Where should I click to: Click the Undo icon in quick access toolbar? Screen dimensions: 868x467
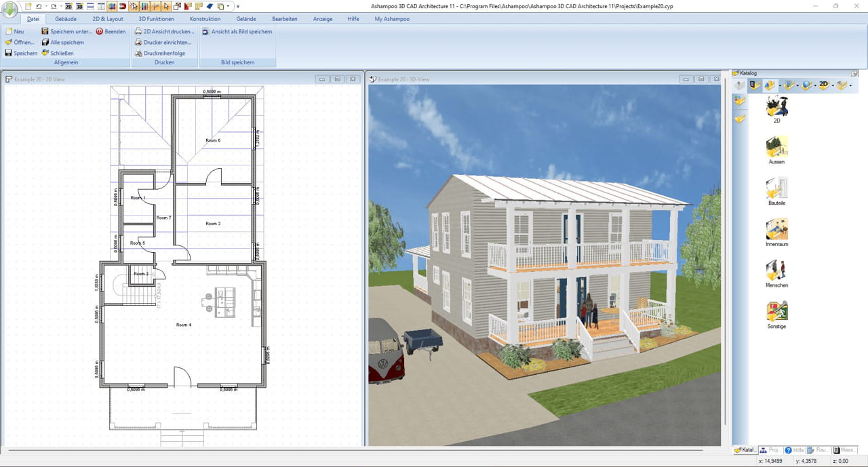[39, 5]
